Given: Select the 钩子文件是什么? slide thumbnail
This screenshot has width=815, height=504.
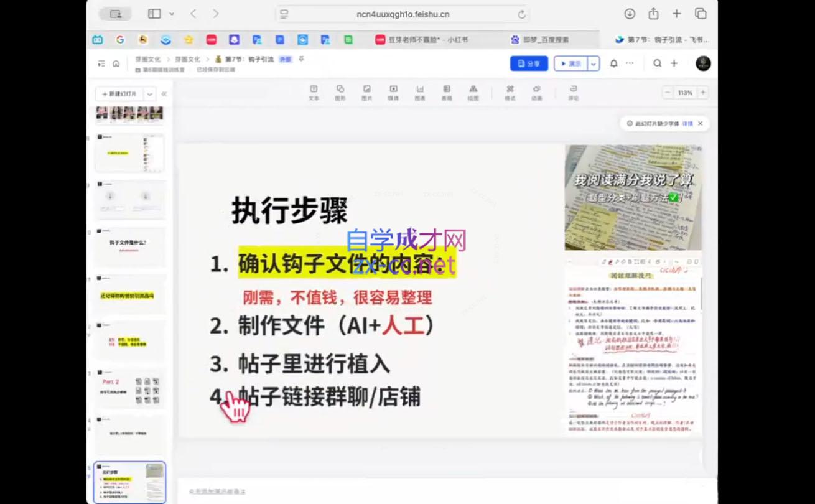Looking at the screenshot, I should click(130, 247).
